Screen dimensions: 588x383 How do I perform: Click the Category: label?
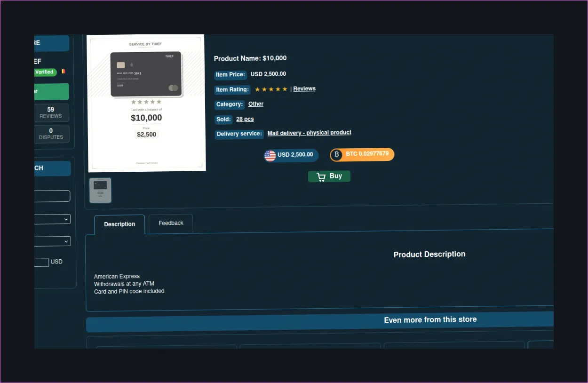[230, 104]
